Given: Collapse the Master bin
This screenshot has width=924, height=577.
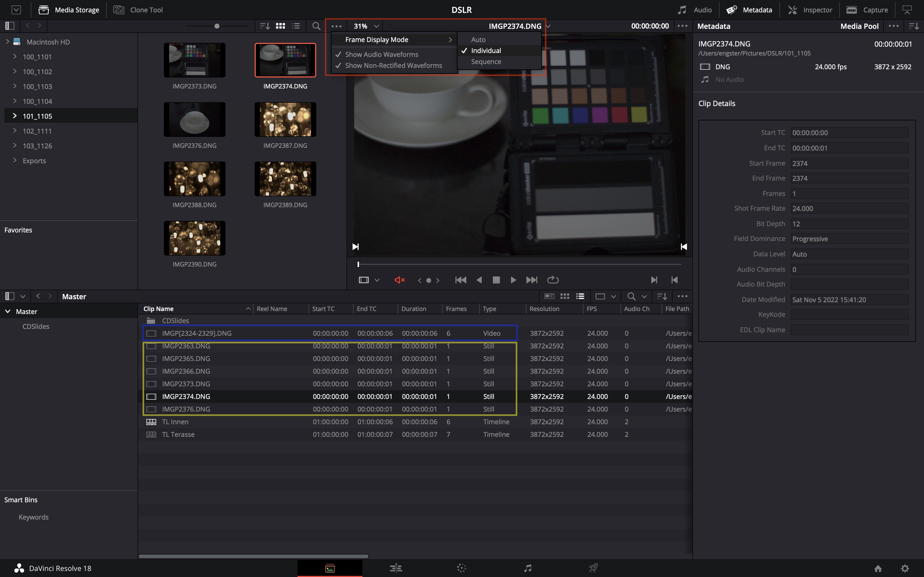Looking at the screenshot, I should tap(8, 311).
